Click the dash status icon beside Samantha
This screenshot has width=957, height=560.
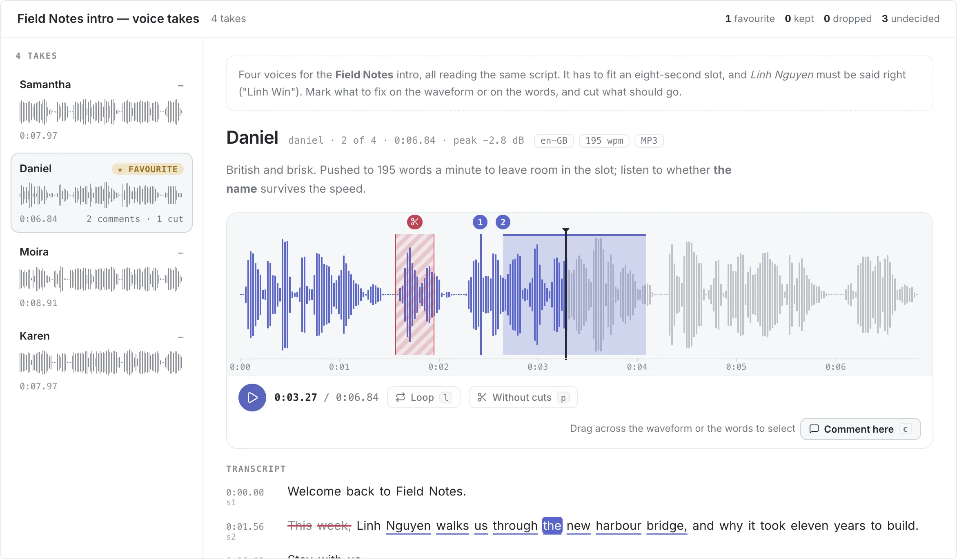[x=181, y=85]
